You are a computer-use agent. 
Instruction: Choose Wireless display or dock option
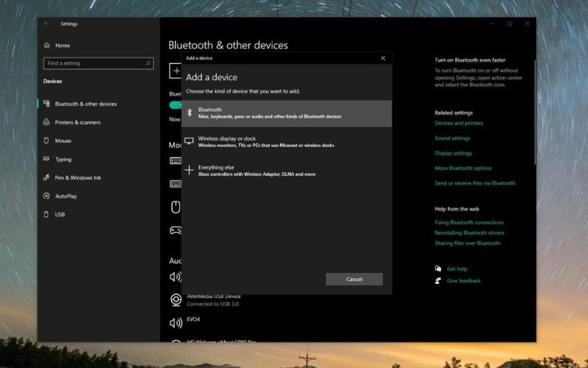click(287, 141)
